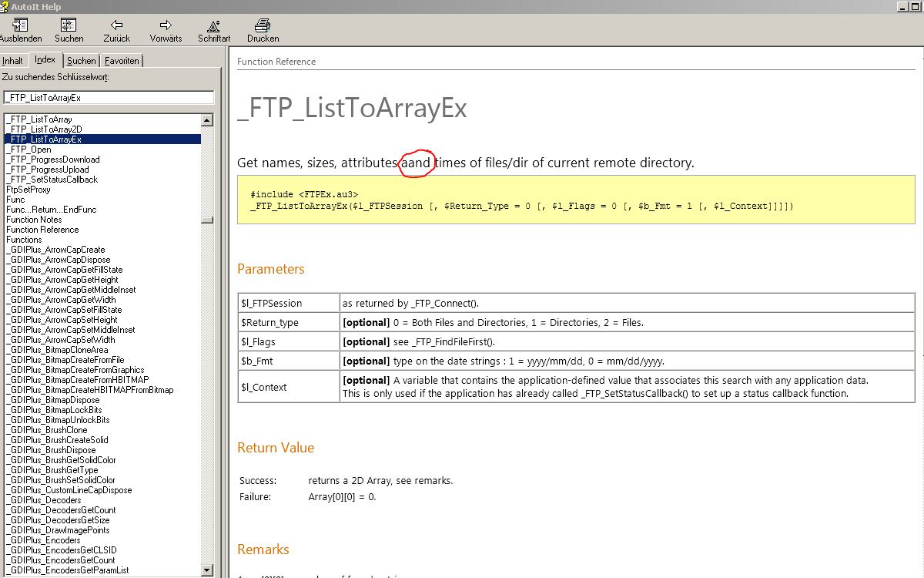Select _FTP_ProgressUpload entry
924x578 pixels.
click(x=48, y=170)
